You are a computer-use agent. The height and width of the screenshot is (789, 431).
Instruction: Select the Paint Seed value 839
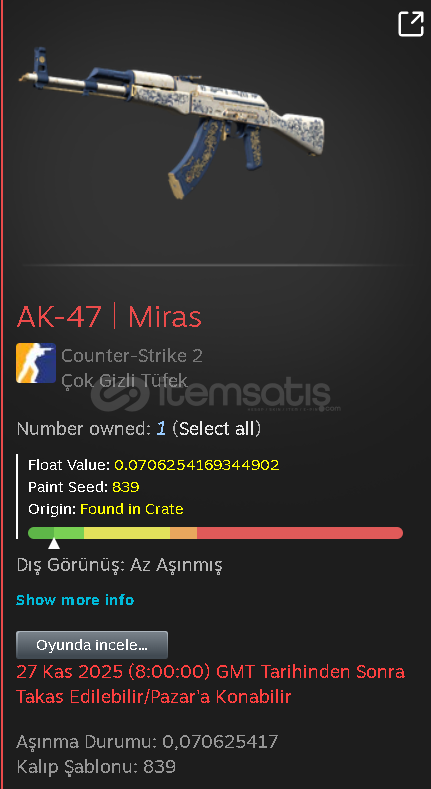click(126, 487)
